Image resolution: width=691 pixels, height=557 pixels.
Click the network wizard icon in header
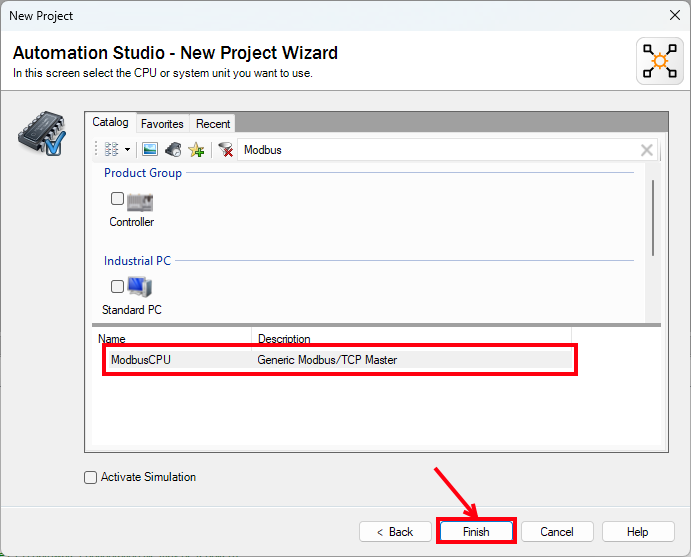pos(659,61)
